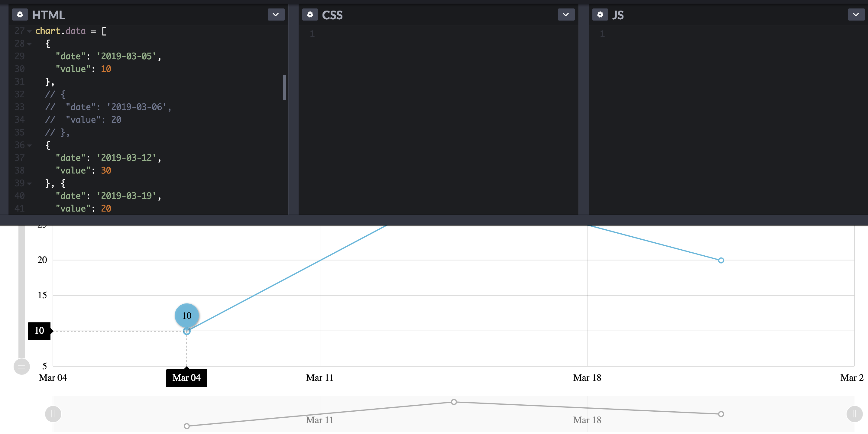Image resolution: width=868 pixels, height=434 pixels.
Task: Click the '2019-03-12' date string
Action: click(x=126, y=158)
